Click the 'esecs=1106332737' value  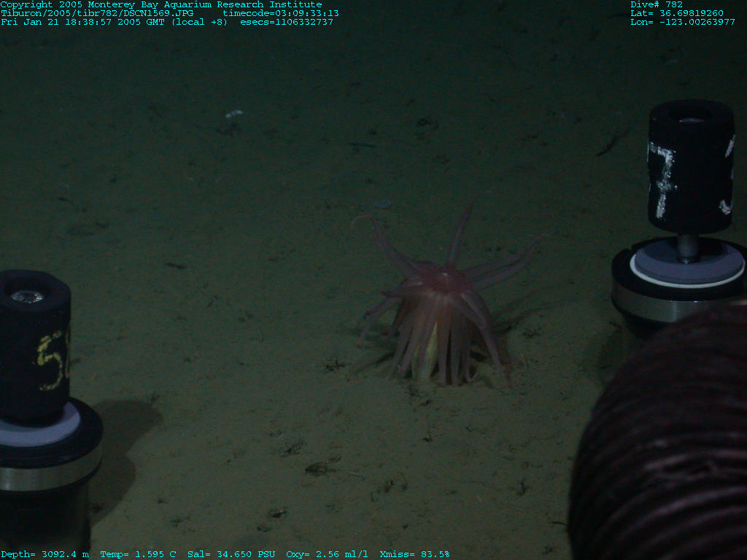click(286, 22)
